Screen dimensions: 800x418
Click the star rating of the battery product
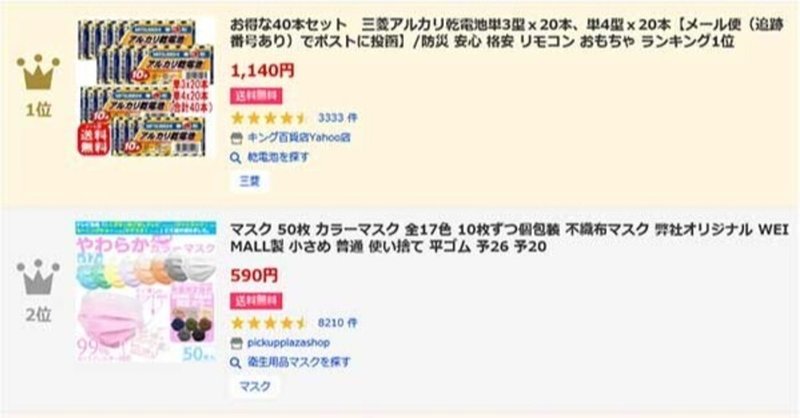(x=269, y=118)
